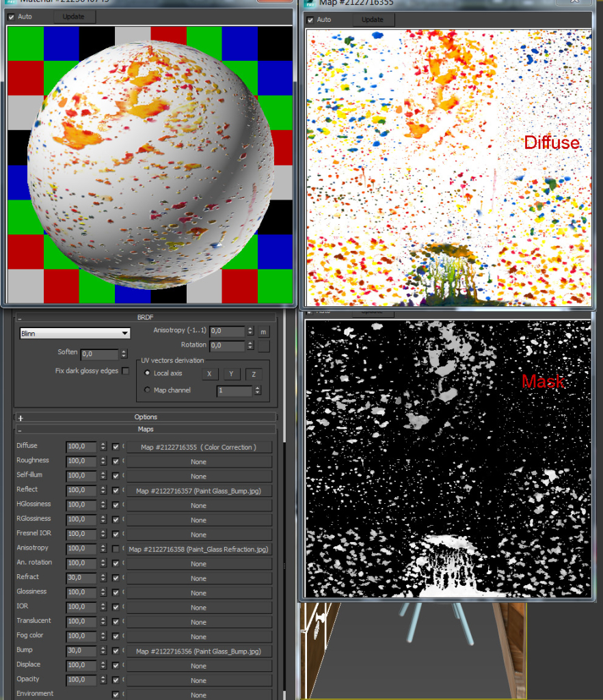Click the Map channel spinner arrows

coord(257,391)
